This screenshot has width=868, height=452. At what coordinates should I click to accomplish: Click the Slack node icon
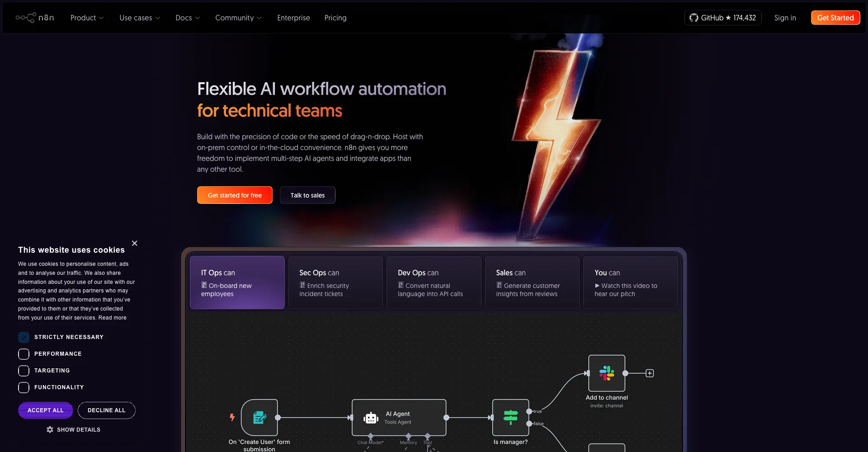point(606,373)
